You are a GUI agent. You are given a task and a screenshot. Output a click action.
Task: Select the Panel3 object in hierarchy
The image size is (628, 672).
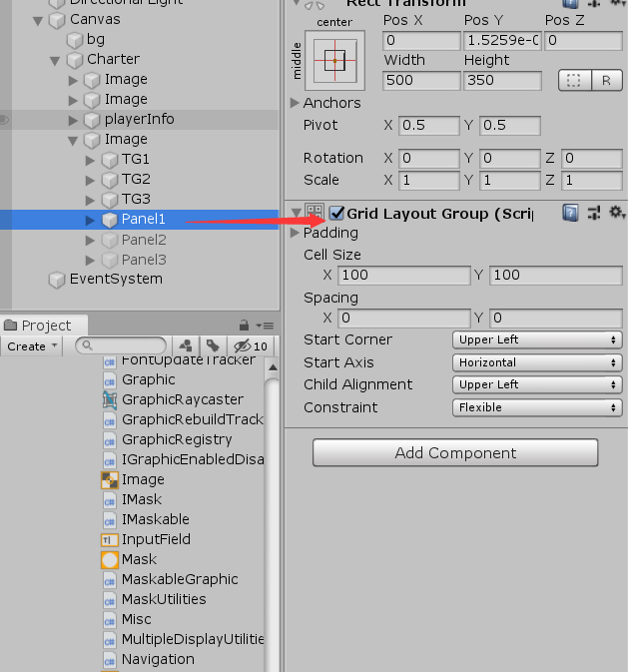pyautogui.click(x=144, y=260)
